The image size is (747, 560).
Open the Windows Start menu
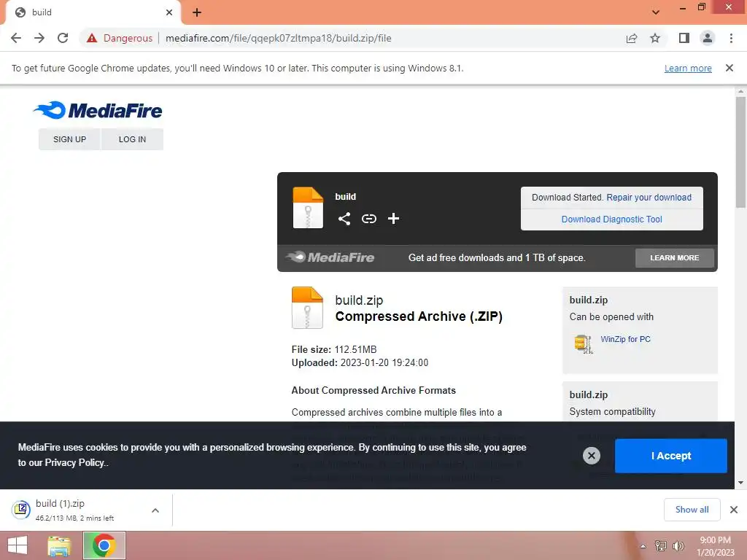coord(18,545)
